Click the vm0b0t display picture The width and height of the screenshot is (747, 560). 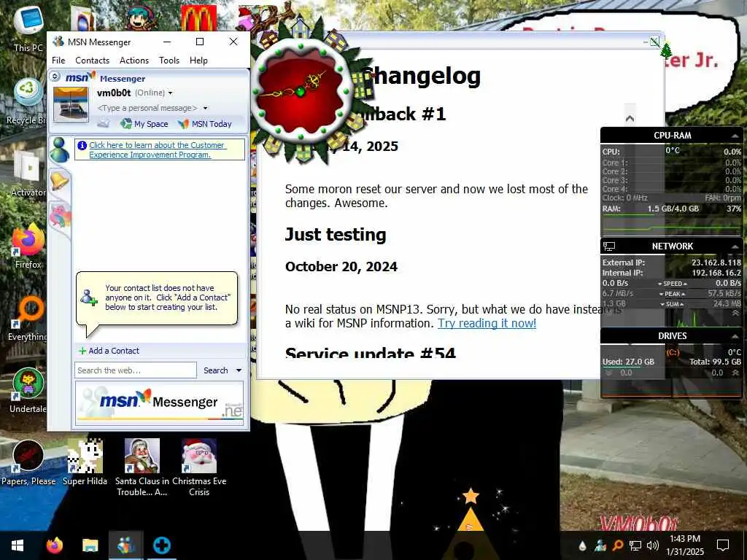[71, 104]
